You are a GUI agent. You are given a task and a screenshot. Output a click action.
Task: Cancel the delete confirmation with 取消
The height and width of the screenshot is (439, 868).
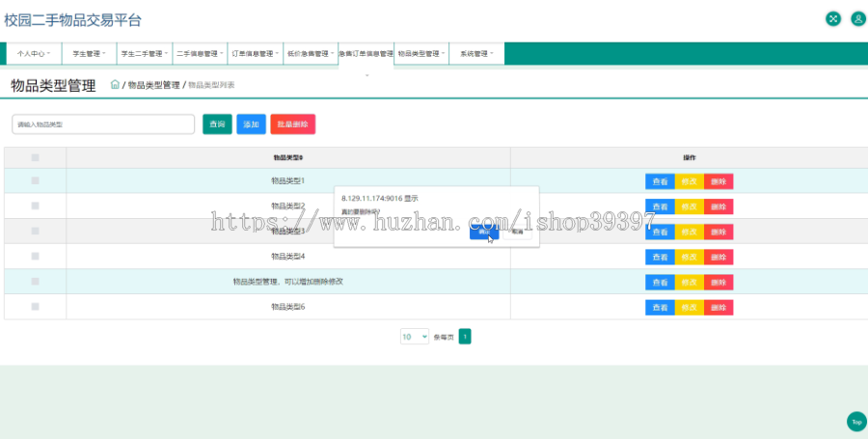pos(517,233)
